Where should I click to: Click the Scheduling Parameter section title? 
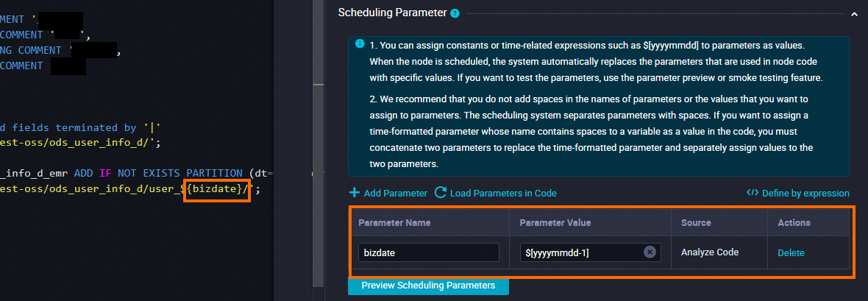click(391, 13)
